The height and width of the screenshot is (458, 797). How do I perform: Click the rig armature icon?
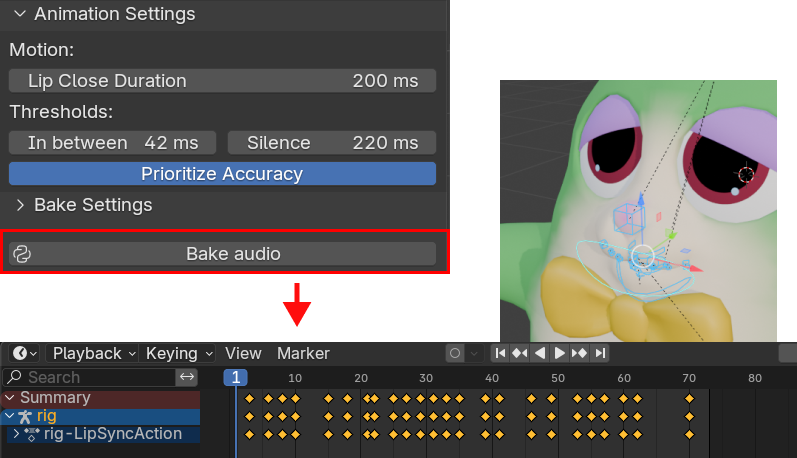point(25,416)
